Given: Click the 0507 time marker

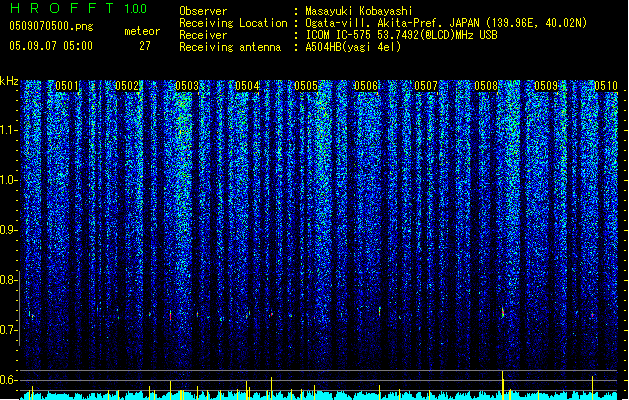Looking at the screenshot, I should [426, 86].
